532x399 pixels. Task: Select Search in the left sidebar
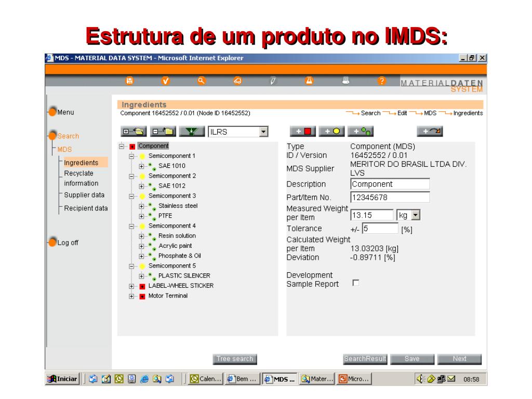[68, 136]
